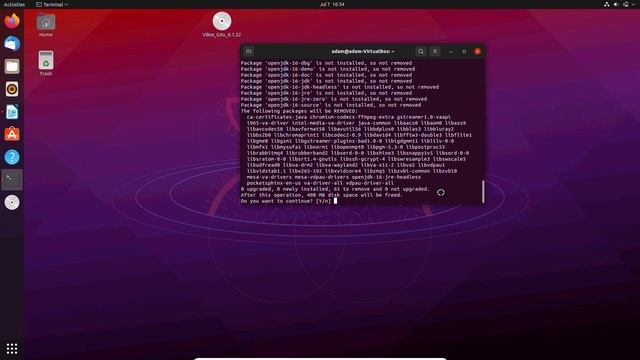Click the 'openjdk-16-jre-zero' not installed line
Viewport: 640px width, 360px height.
pyautogui.click(x=334, y=99)
